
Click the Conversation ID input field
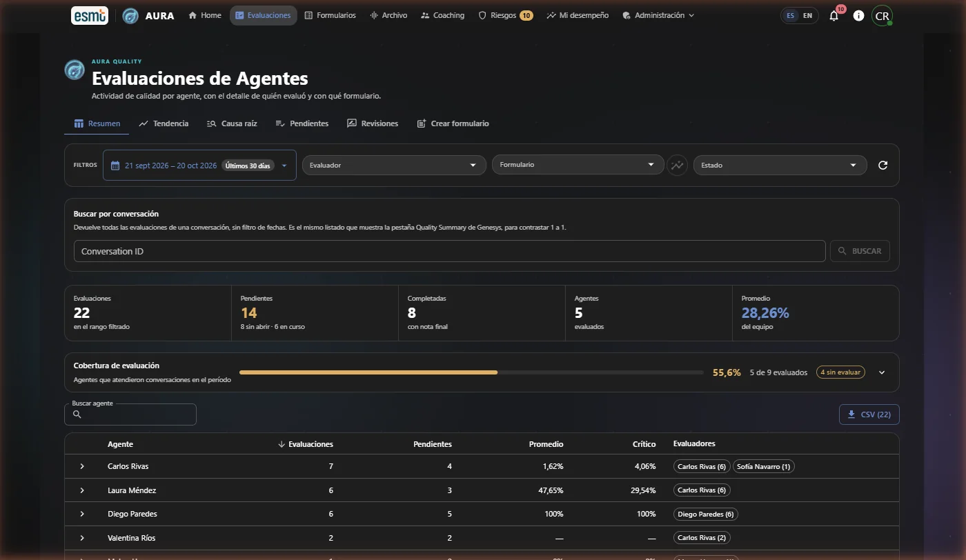[449, 251]
